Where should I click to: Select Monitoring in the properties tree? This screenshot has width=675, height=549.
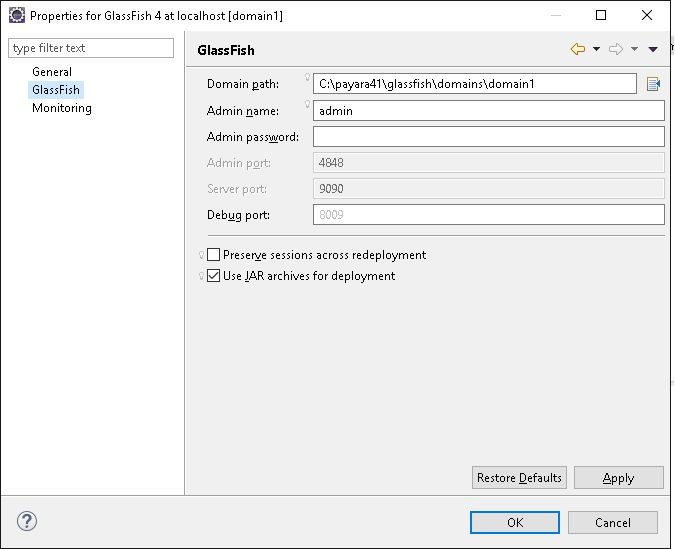pyautogui.click(x=62, y=108)
